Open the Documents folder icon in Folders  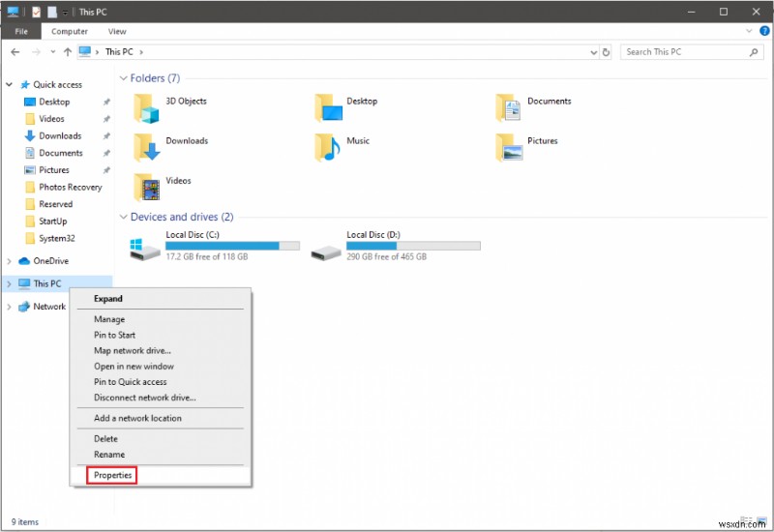click(508, 108)
